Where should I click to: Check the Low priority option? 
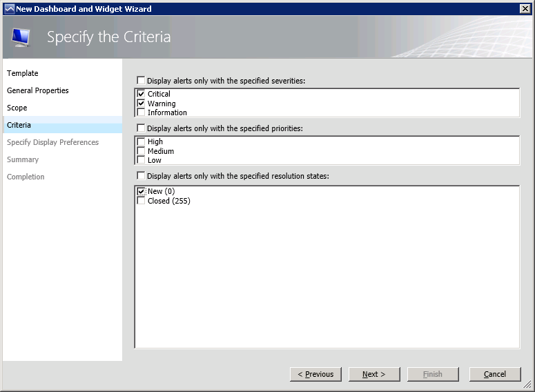pyautogui.click(x=142, y=160)
